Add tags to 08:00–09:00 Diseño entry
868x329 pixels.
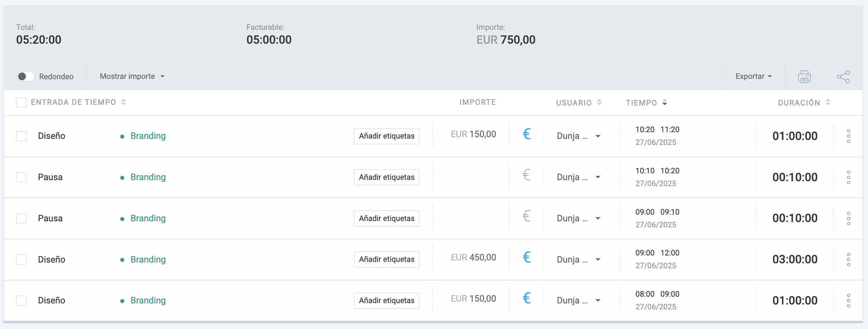tap(386, 301)
